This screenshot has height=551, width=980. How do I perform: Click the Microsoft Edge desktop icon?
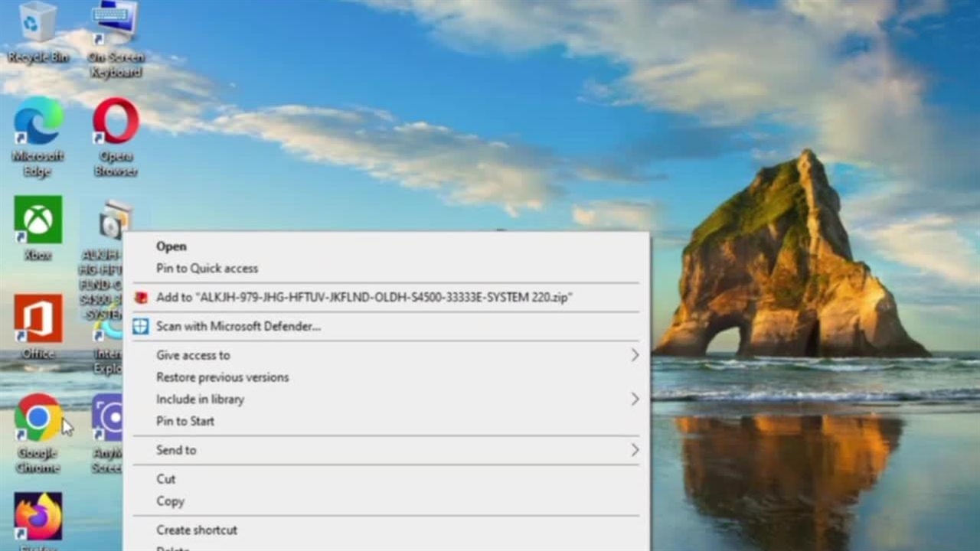(38, 121)
